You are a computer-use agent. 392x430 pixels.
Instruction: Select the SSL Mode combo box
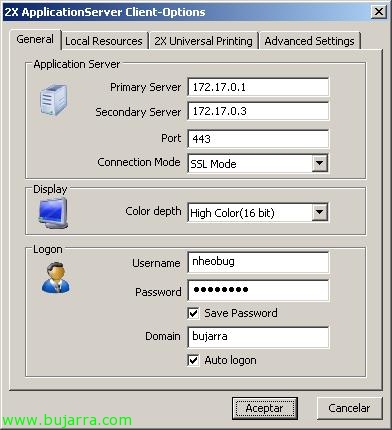[x=258, y=163]
